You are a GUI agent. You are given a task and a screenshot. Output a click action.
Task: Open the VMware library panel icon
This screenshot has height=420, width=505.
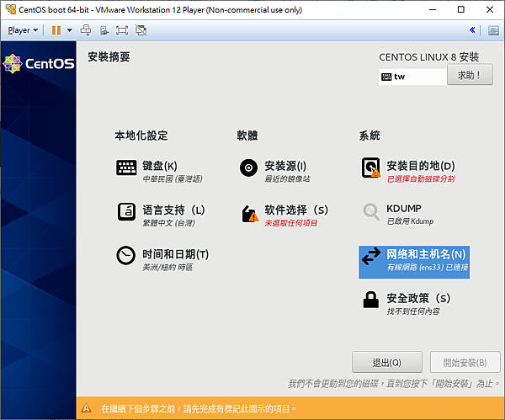tap(493, 30)
